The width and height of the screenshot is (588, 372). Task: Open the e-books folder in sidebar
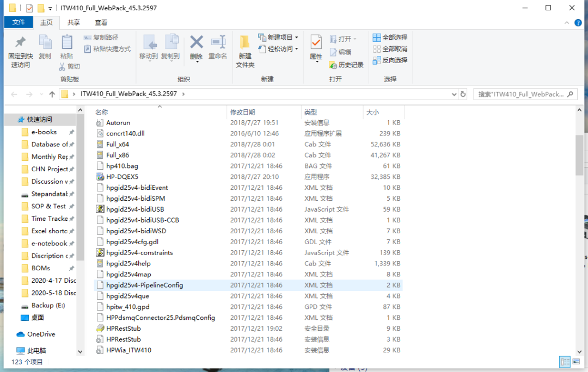(x=44, y=132)
